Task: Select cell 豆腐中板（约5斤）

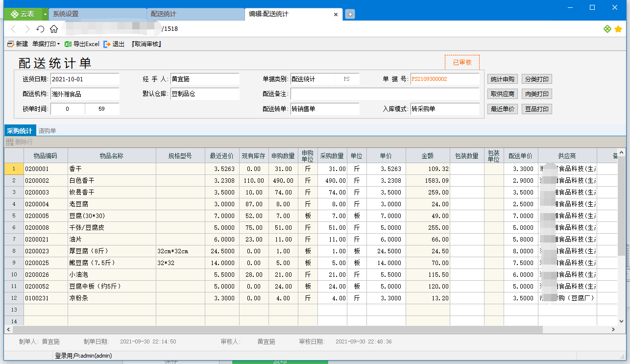Action: coord(112,287)
